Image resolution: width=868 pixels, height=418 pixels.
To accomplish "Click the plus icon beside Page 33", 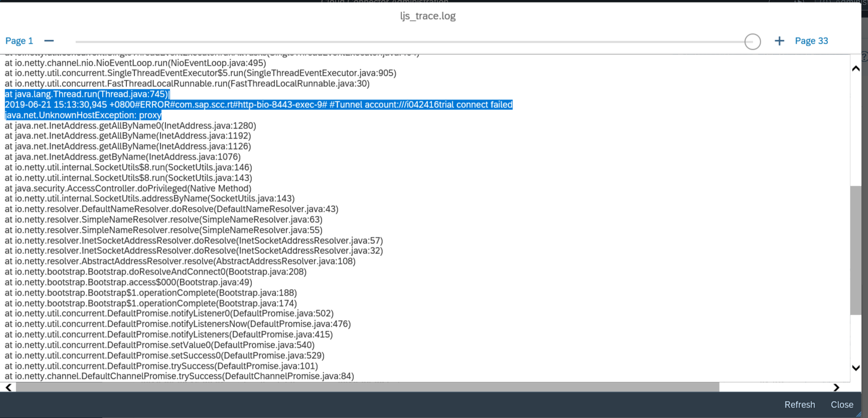I will click(x=779, y=41).
